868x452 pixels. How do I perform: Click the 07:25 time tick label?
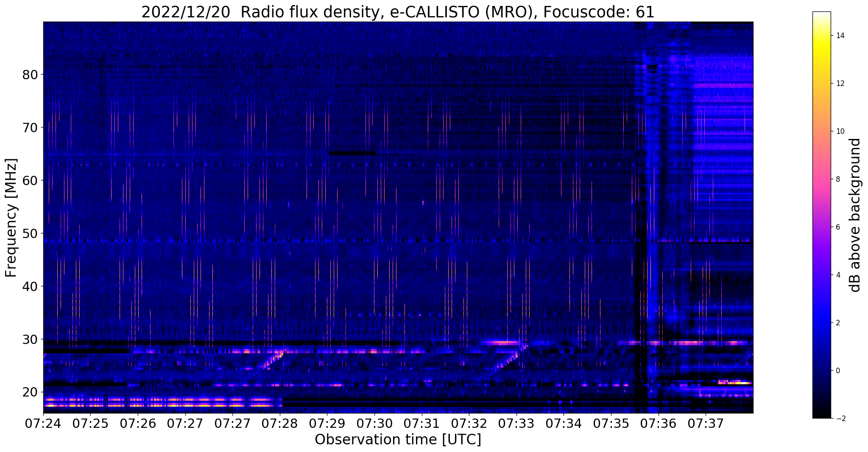(x=90, y=423)
